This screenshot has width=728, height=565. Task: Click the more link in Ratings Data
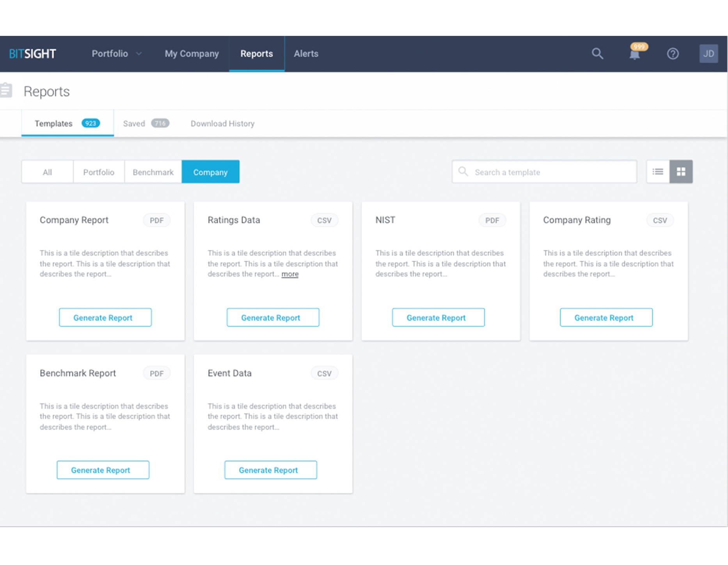point(290,274)
